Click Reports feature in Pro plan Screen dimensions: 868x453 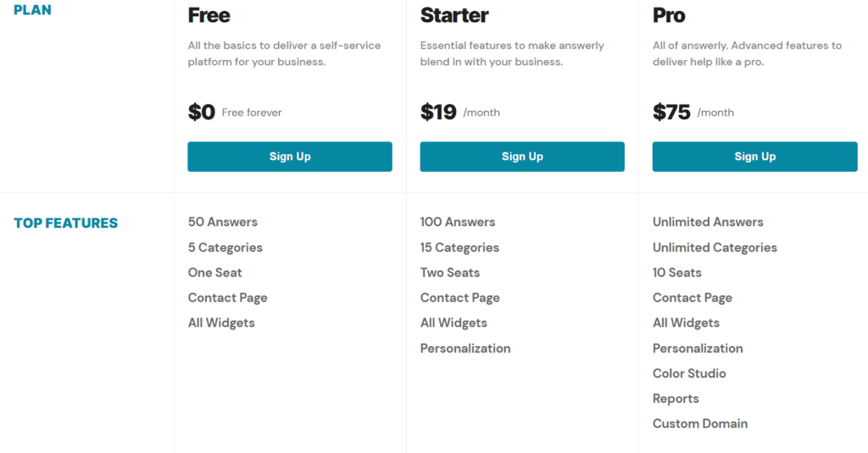point(676,399)
